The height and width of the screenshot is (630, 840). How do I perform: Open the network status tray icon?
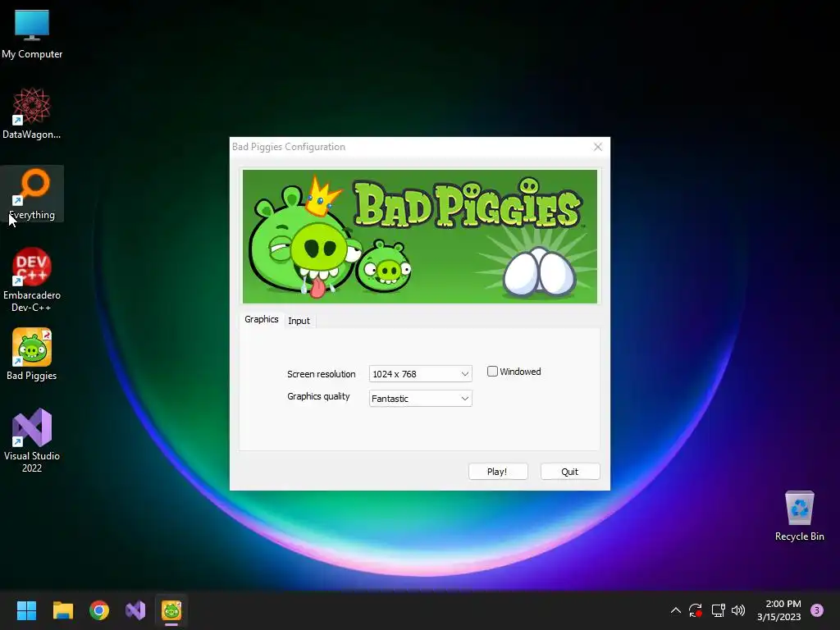tap(718, 610)
